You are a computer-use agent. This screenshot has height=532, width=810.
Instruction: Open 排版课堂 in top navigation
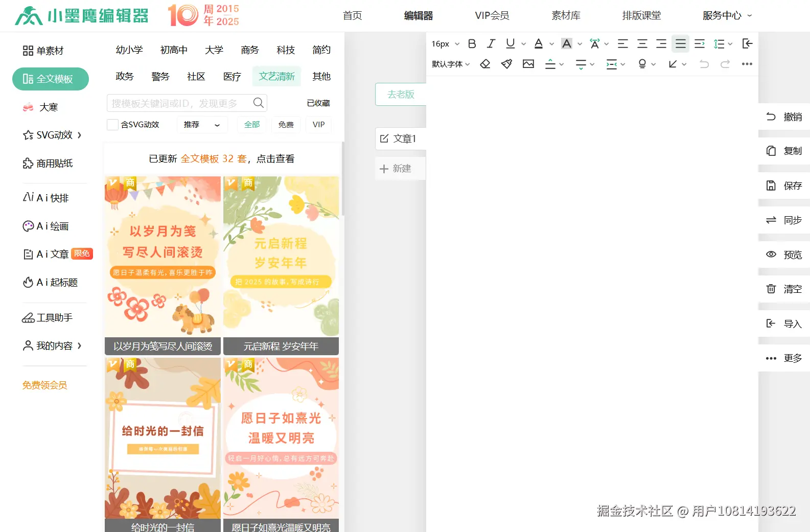tap(642, 16)
